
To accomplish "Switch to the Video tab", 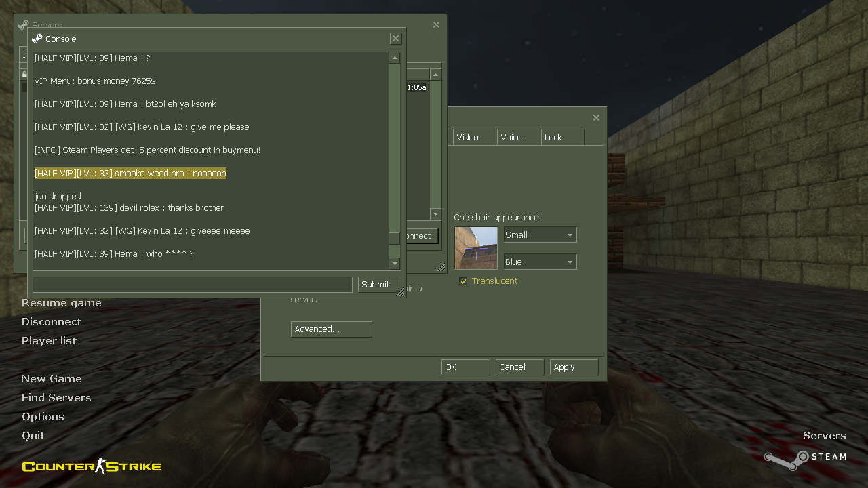I will point(474,137).
